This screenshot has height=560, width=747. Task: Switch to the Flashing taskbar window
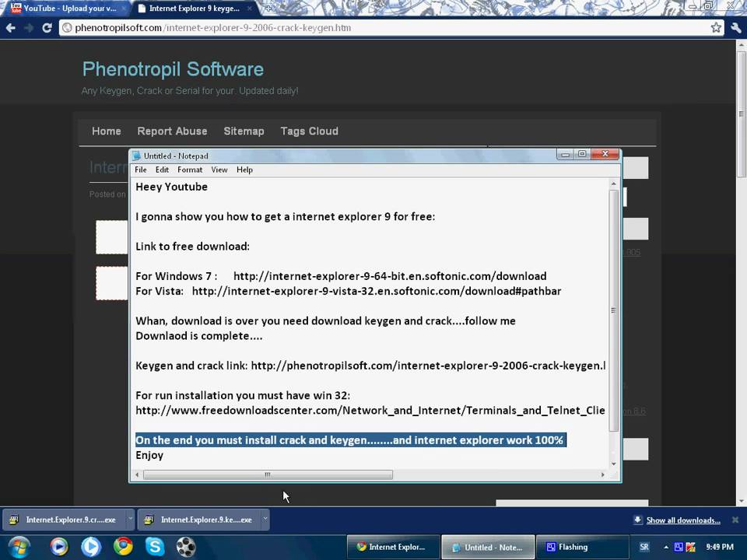(x=582, y=547)
